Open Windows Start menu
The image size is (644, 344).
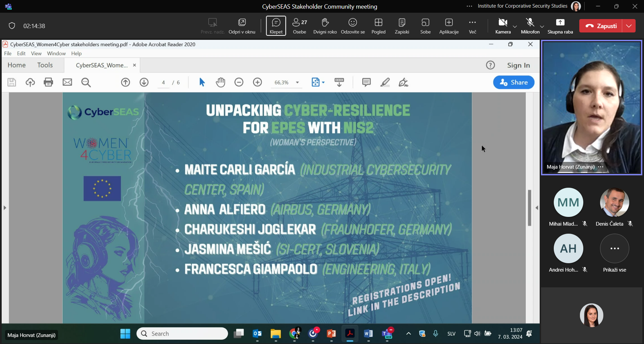coord(125,334)
